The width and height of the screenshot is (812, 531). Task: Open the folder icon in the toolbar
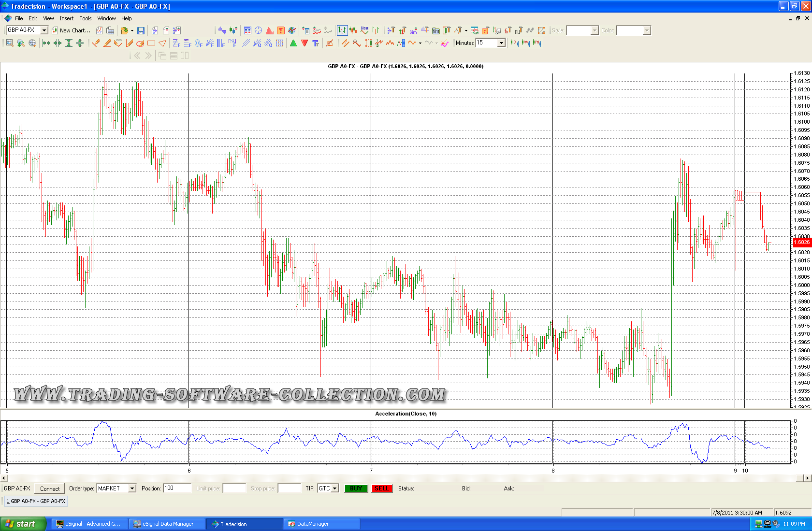click(124, 30)
